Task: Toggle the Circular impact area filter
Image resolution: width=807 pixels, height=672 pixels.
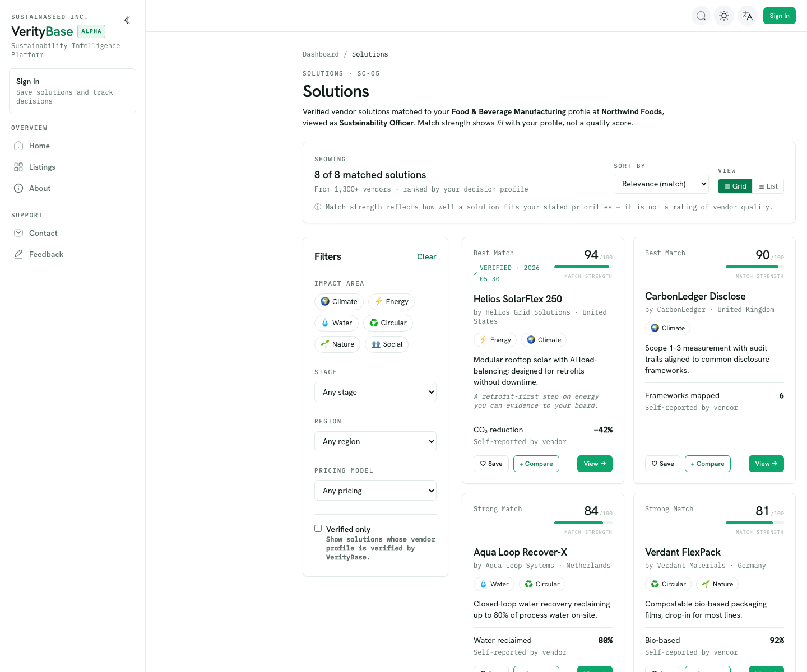Action: click(x=388, y=323)
